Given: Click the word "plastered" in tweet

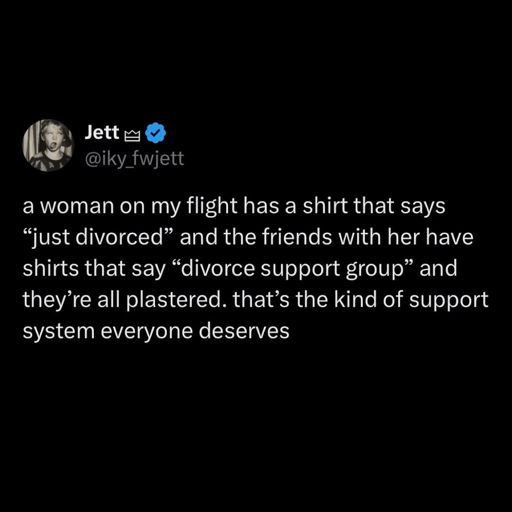Looking at the screenshot, I should pos(173,300).
